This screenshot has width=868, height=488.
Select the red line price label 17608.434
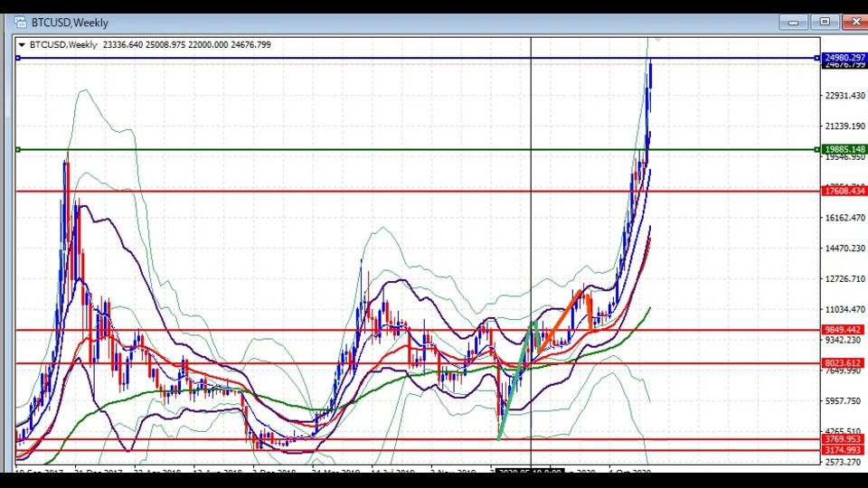tap(844, 191)
